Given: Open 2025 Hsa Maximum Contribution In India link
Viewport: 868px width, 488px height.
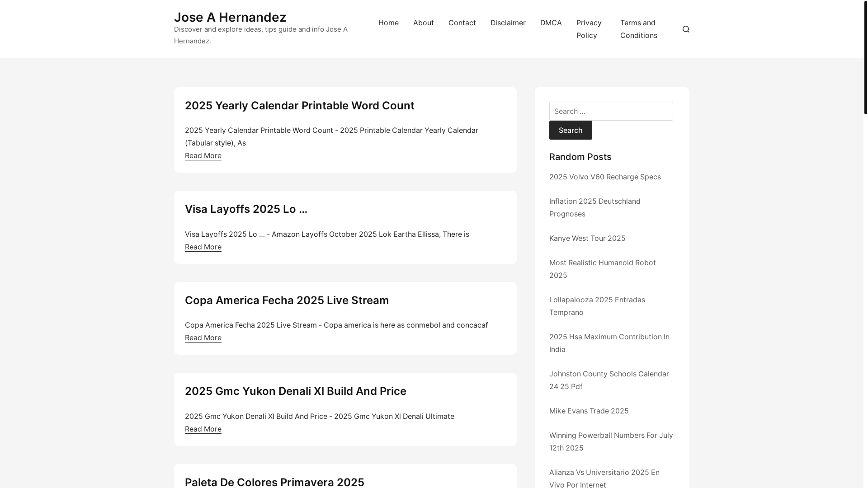Looking at the screenshot, I should (609, 343).
